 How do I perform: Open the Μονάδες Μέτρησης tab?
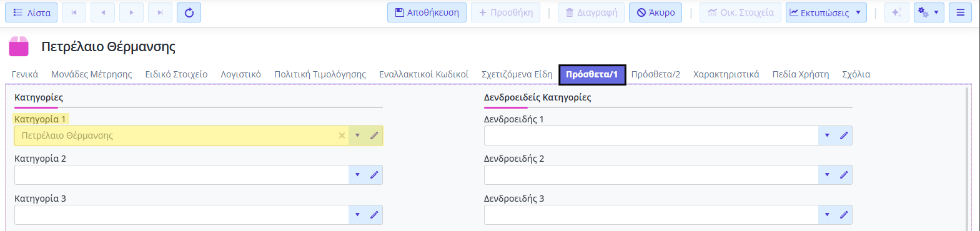click(92, 74)
